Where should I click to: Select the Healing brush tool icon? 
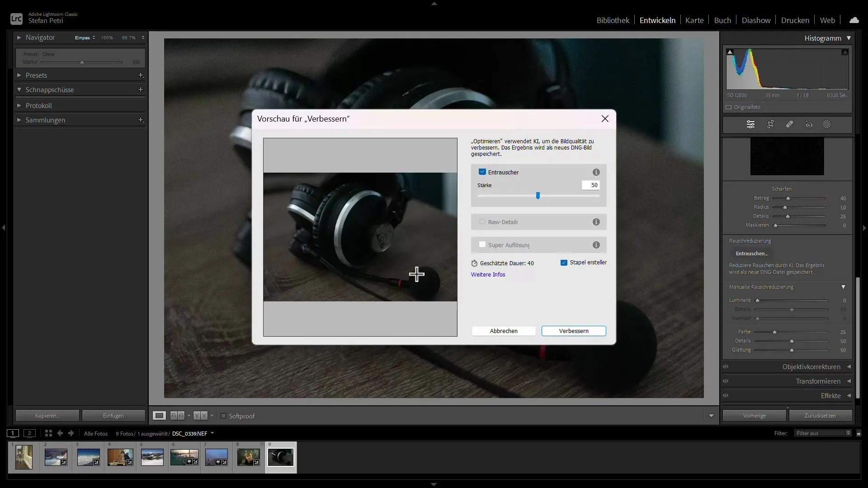789,124
